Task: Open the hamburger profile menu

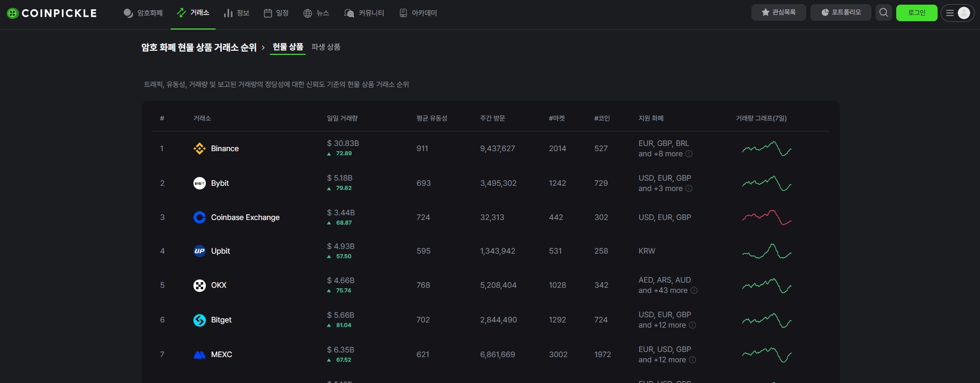Action: (957, 13)
